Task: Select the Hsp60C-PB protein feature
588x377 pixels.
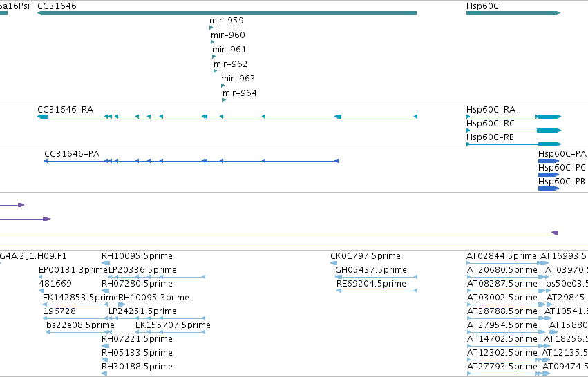Action: tap(549, 188)
